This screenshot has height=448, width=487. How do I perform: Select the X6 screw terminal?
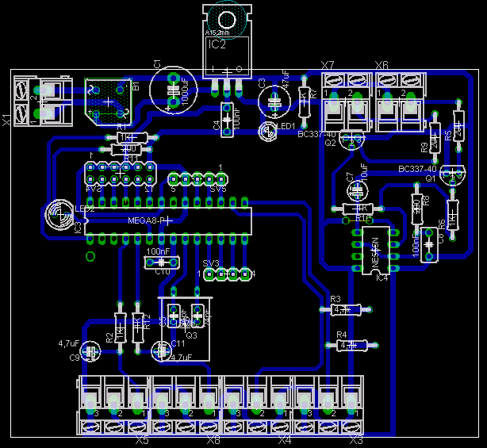(401, 101)
